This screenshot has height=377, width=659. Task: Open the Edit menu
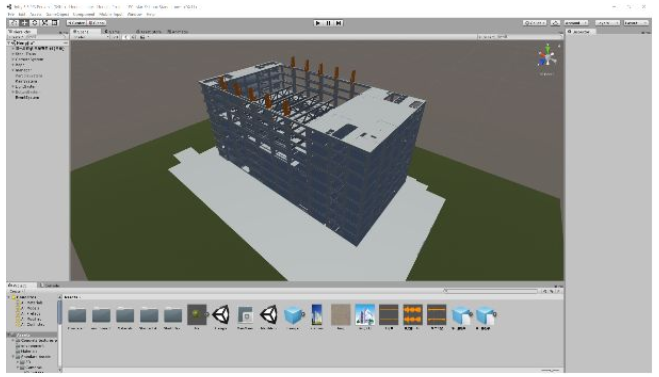(x=22, y=14)
